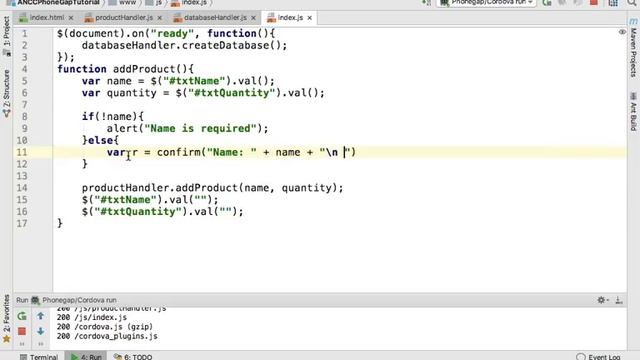This screenshot has height=360, width=640.
Task: Click on 'if(!name){' code line
Action: pyautogui.click(x=113, y=117)
